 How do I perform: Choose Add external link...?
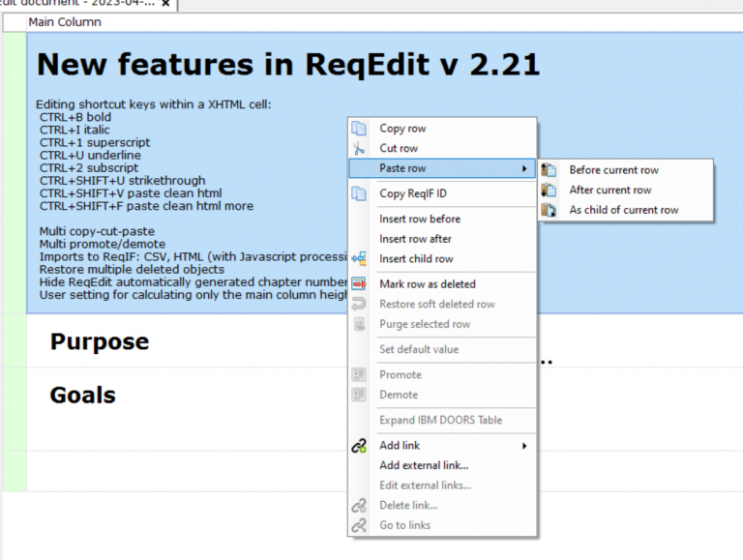(442, 465)
